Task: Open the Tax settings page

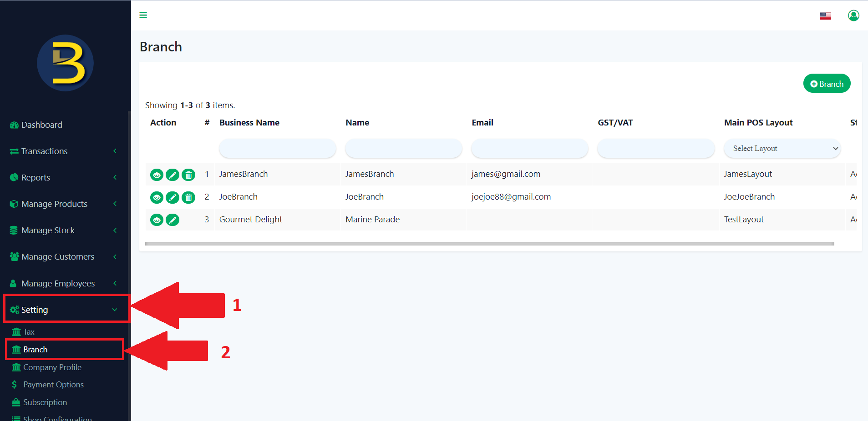Action: [x=29, y=331]
